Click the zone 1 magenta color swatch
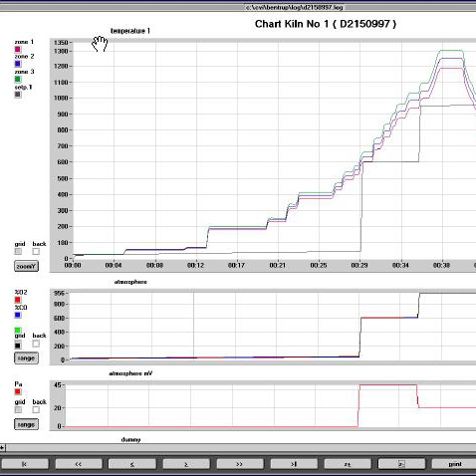 click(18, 49)
